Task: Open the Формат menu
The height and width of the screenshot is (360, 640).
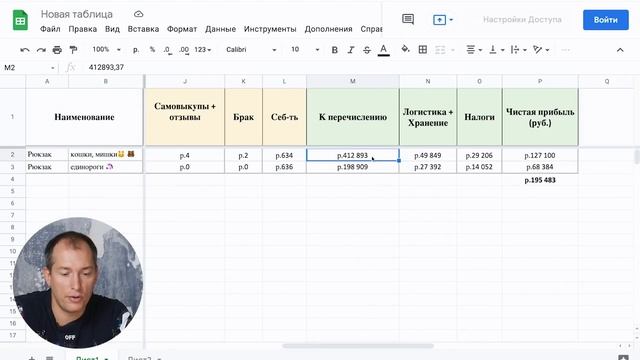Action: click(x=182, y=29)
